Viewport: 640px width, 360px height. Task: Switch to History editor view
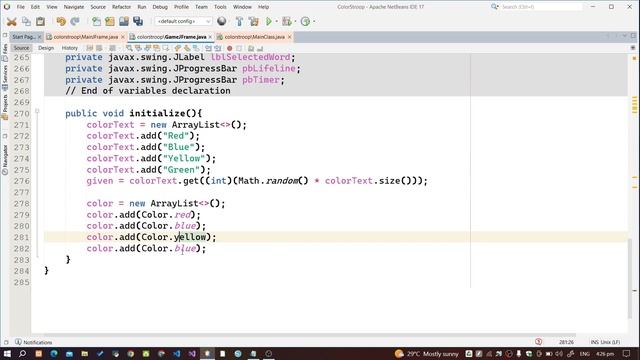(x=69, y=48)
